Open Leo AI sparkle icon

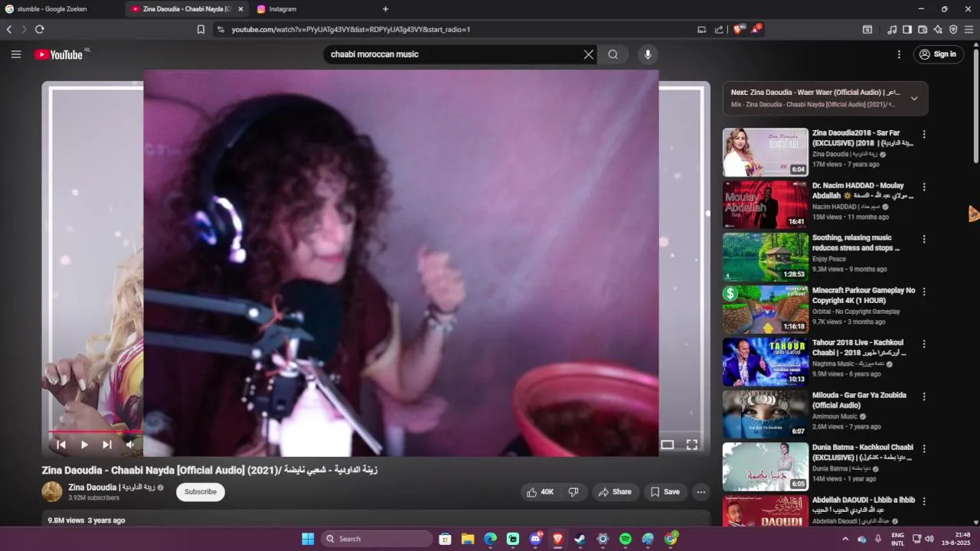pos(938,29)
